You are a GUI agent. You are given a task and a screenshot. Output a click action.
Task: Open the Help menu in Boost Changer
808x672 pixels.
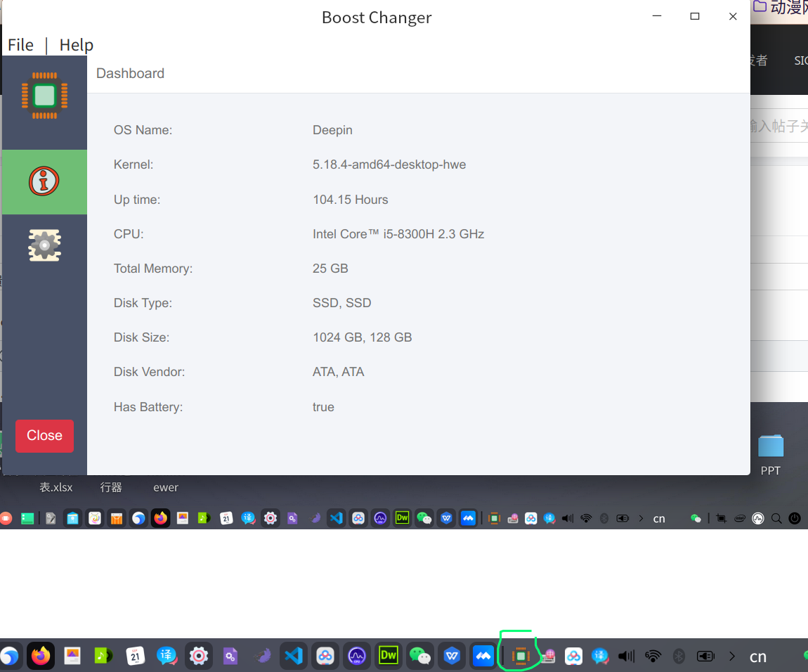[77, 46]
